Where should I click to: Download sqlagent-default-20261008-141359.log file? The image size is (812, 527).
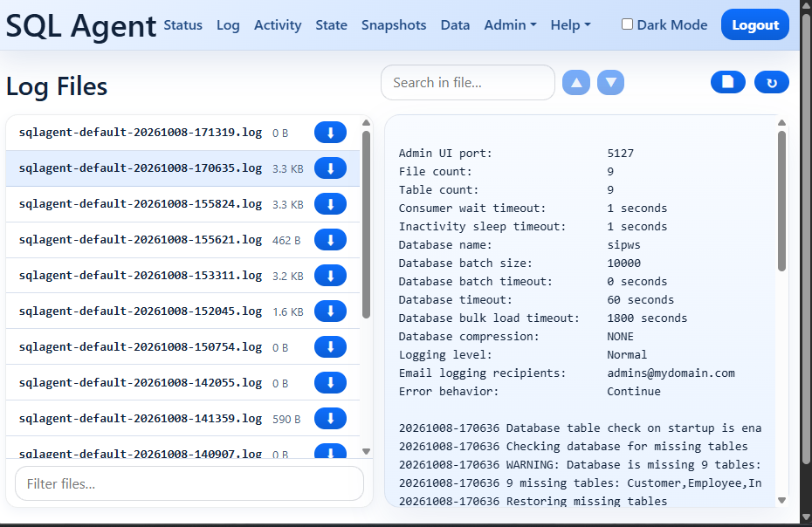[x=330, y=418]
